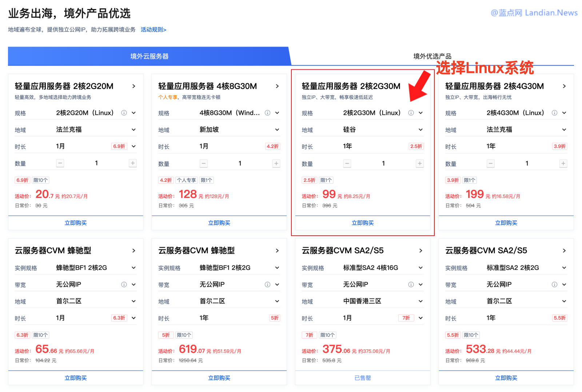Expand duration dropdown for 蜂驰型 1月 6.3折
Screen dimensions: 582x392
click(x=133, y=318)
